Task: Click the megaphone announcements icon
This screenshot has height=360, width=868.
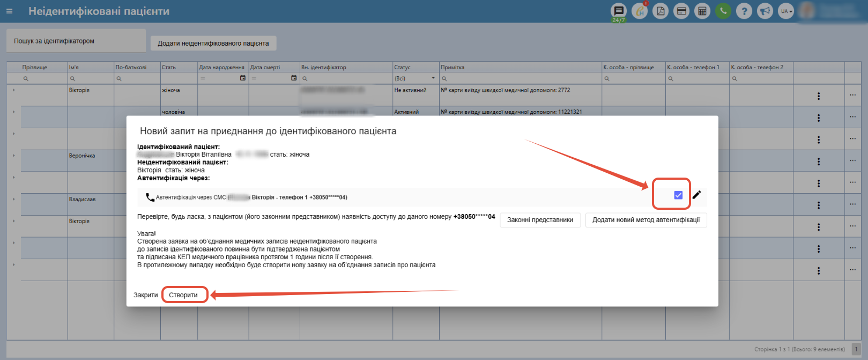Action: coord(765,11)
